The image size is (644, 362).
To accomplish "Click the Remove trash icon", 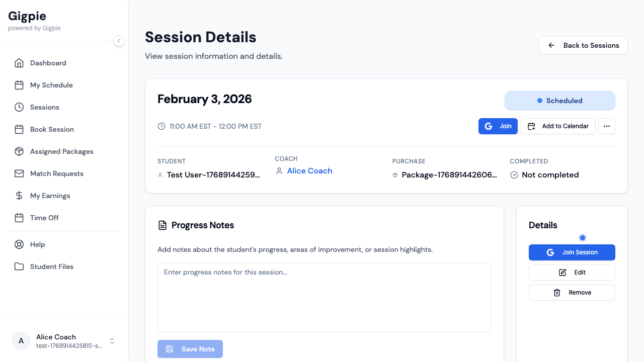I will [x=557, y=293].
